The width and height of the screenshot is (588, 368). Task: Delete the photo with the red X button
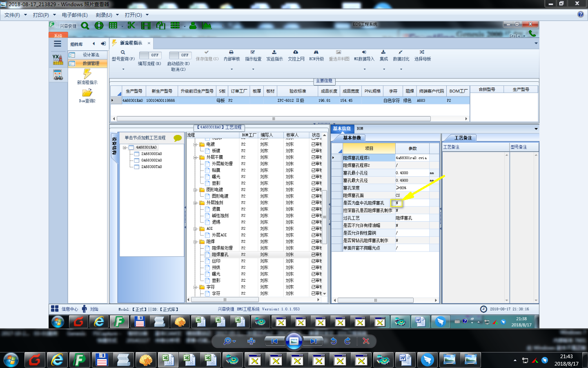pyautogui.click(x=366, y=341)
